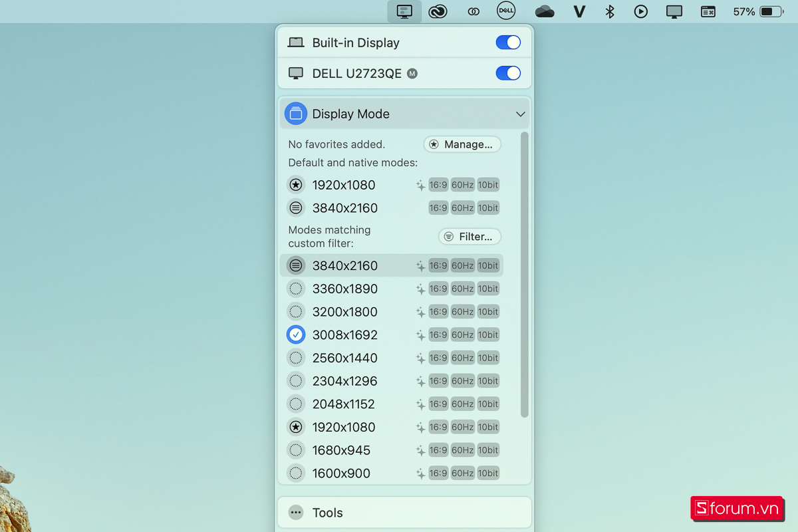Image resolution: width=798 pixels, height=532 pixels.
Task: Collapse the Display Mode section chevron
Action: [521, 114]
